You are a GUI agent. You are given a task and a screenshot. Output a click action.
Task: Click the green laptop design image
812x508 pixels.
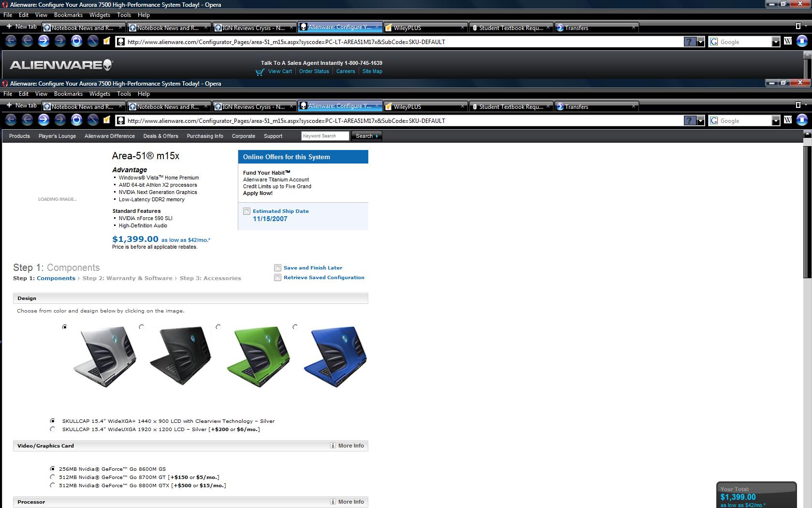[259, 356]
